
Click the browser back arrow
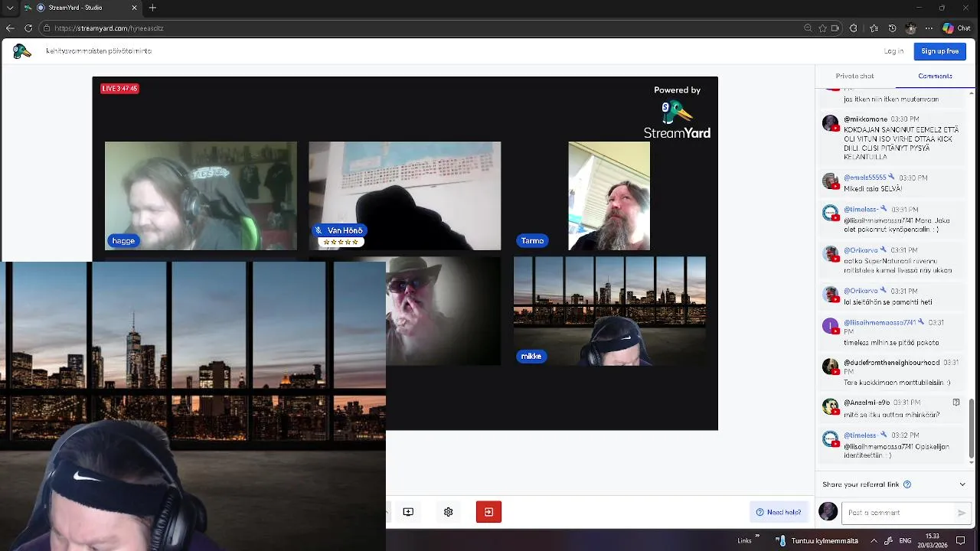click(10, 28)
